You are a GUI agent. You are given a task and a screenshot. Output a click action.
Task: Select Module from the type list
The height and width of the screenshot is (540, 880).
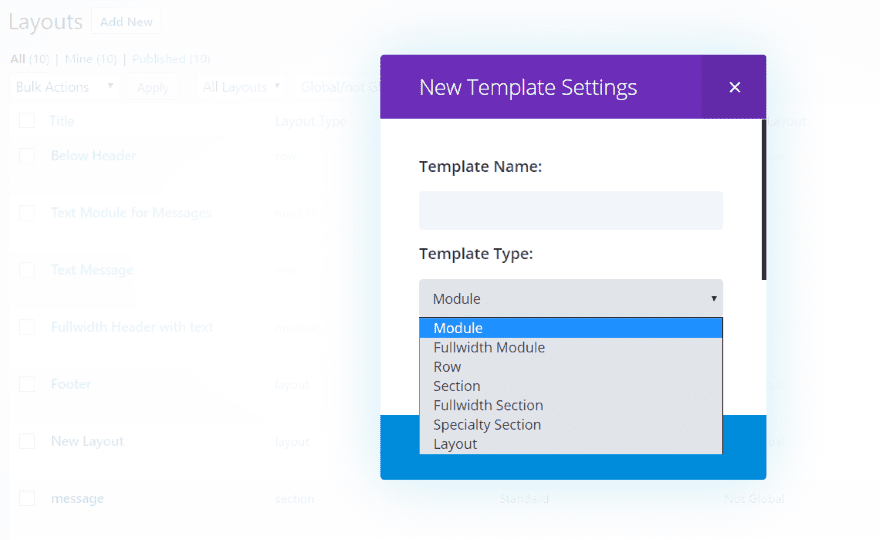click(x=570, y=328)
